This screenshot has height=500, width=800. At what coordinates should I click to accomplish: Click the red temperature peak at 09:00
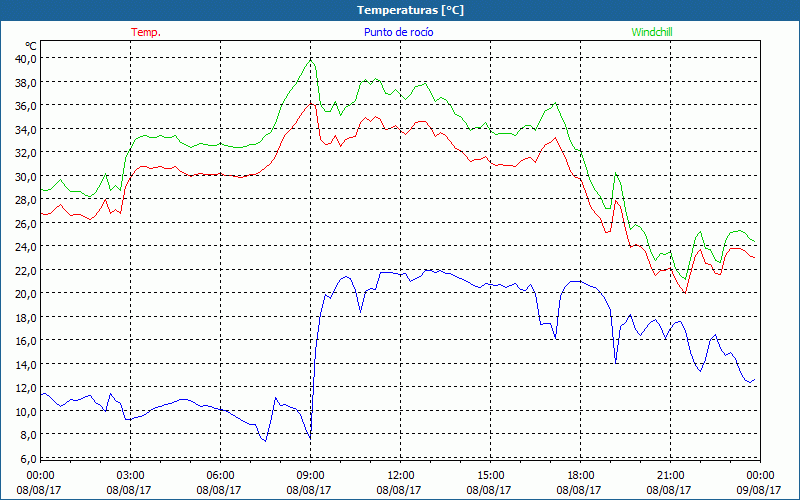(x=311, y=104)
